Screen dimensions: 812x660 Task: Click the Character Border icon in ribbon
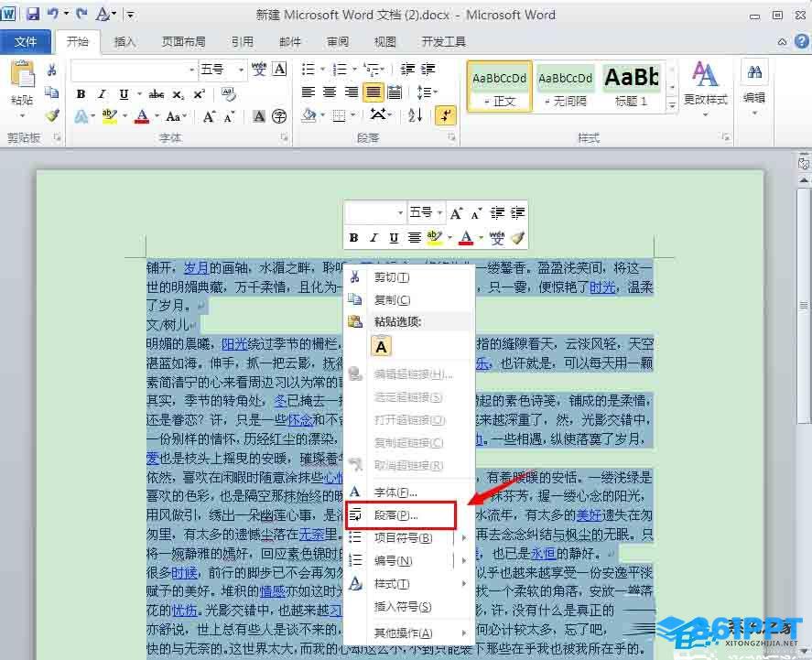(279, 69)
